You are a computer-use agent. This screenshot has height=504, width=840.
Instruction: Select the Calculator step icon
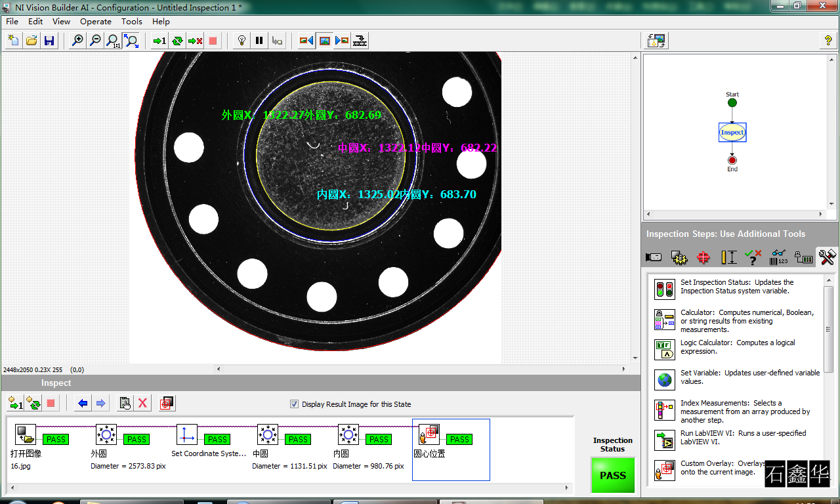665,320
